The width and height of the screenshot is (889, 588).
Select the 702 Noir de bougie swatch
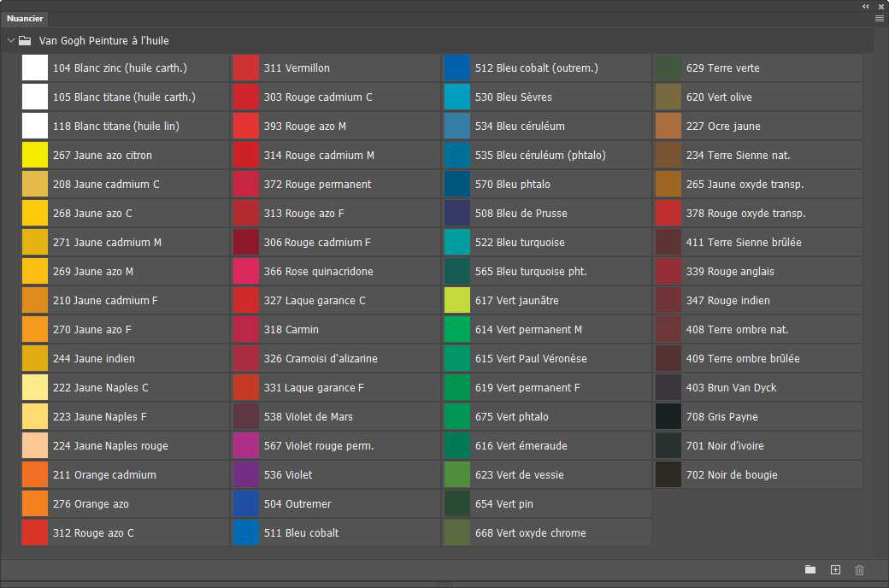click(x=758, y=475)
